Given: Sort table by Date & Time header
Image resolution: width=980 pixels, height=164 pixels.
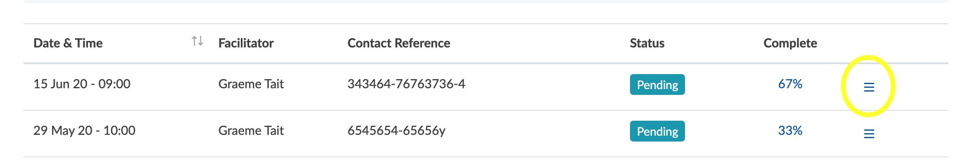Looking at the screenshot, I should coord(68,43).
